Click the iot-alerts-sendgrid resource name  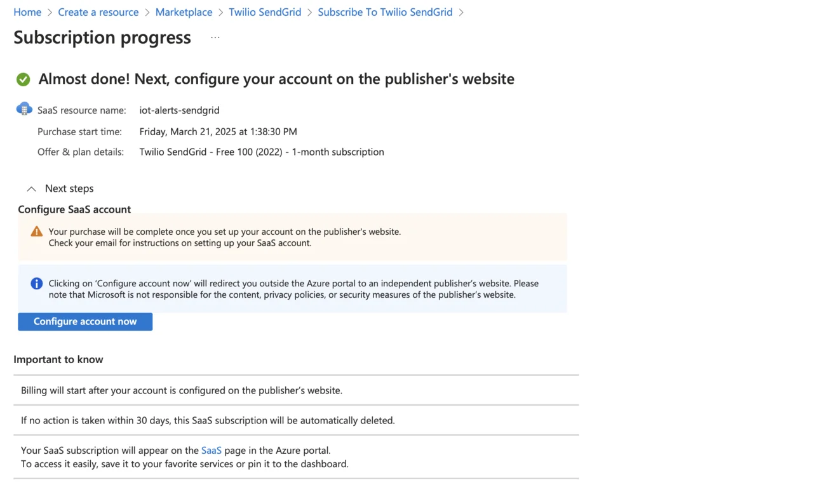click(179, 110)
